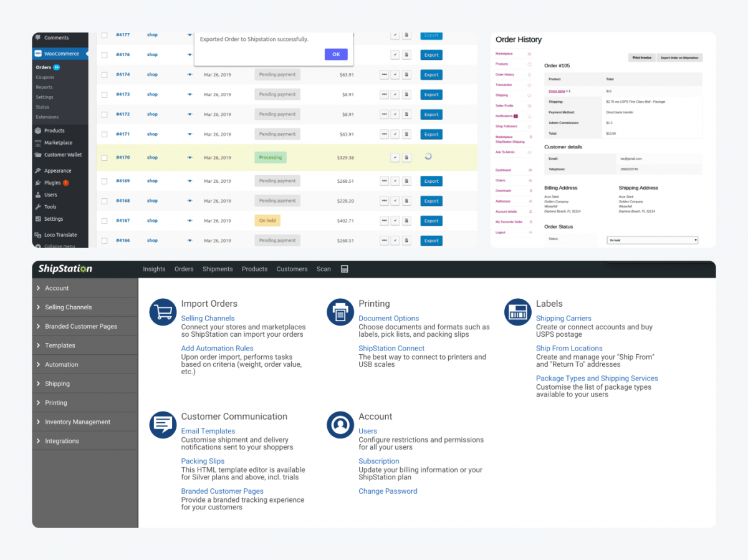Screen dimensions: 748x560
Task: Open the Scan tab in ShipStation
Action: pyautogui.click(x=324, y=269)
